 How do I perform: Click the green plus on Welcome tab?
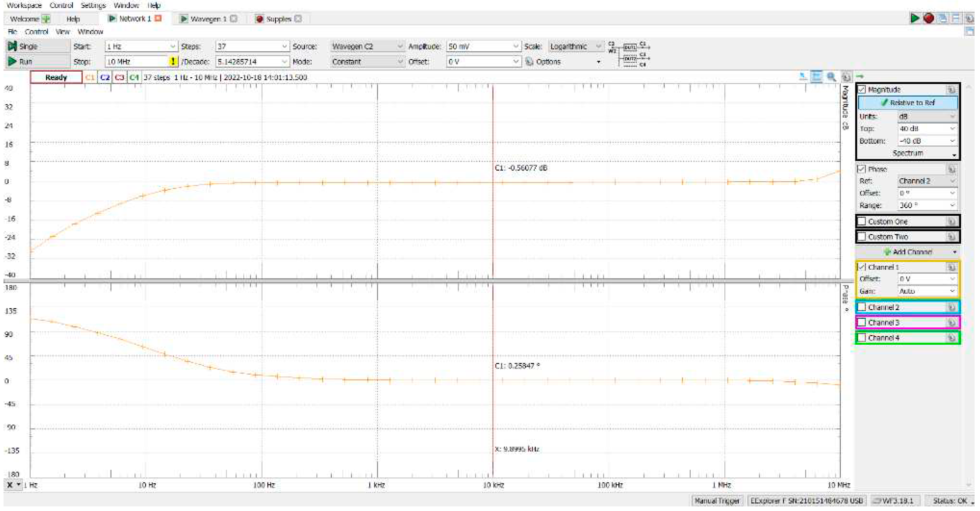(46, 19)
